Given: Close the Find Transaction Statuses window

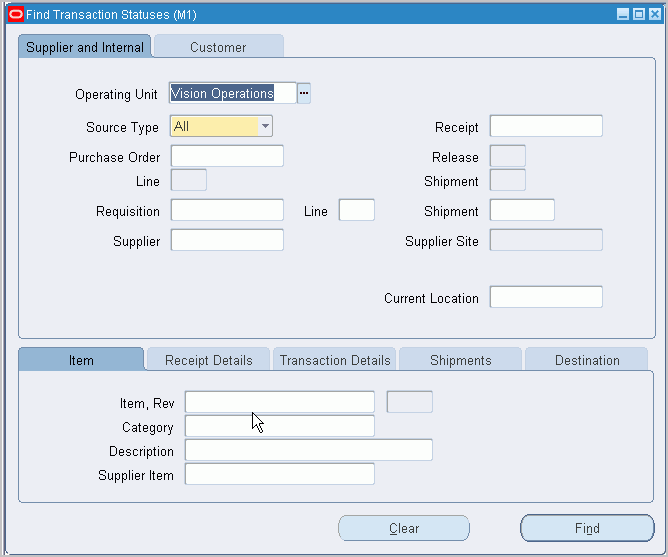Looking at the screenshot, I should [655, 14].
